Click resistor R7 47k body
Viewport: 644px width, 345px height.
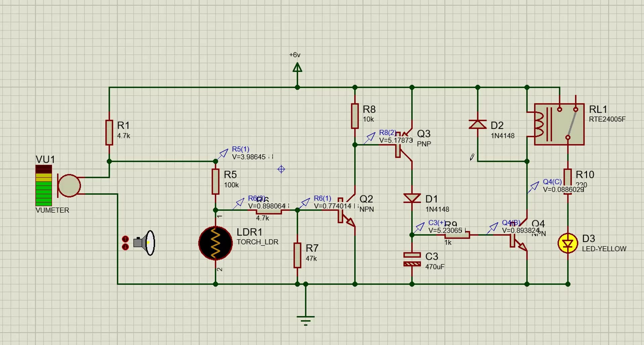(297, 255)
